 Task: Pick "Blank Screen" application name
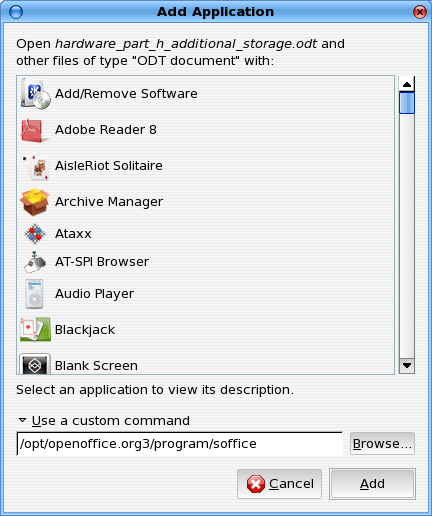pyautogui.click(x=96, y=366)
